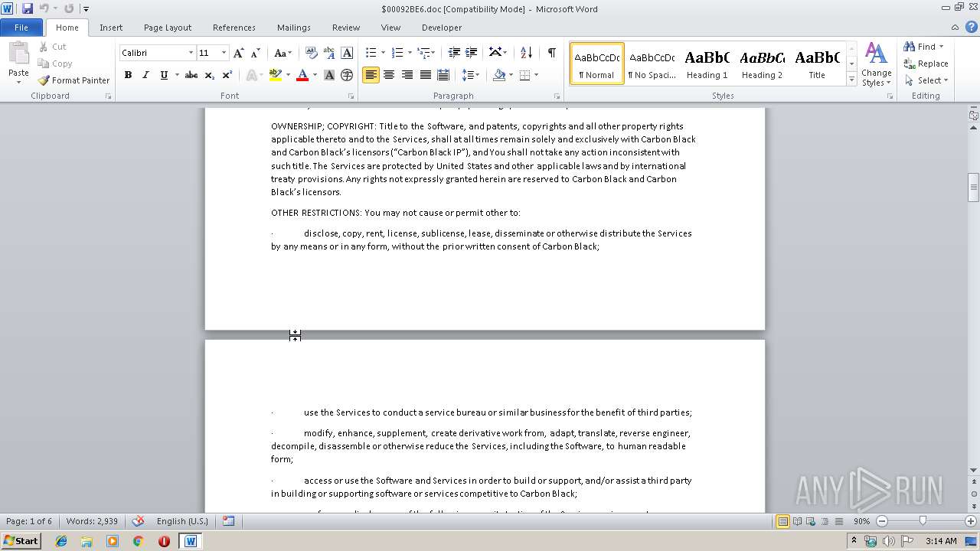The width and height of the screenshot is (980, 551).
Task: Toggle Superscript formatting
Action: pyautogui.click(x=227, y=75)
